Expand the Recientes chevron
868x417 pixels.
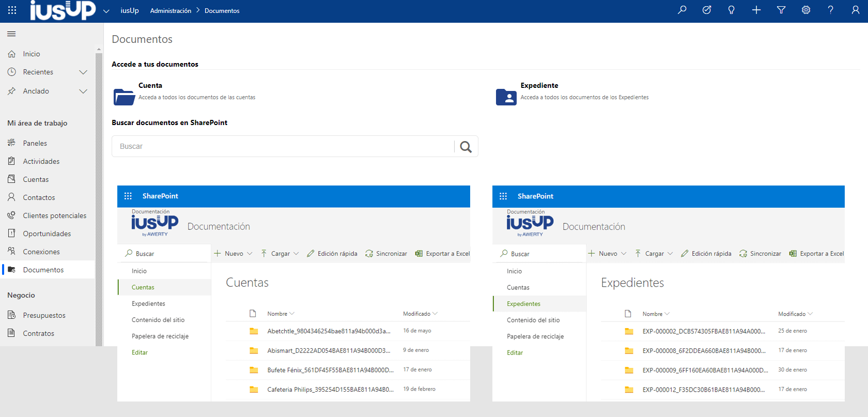click(83, 72)
